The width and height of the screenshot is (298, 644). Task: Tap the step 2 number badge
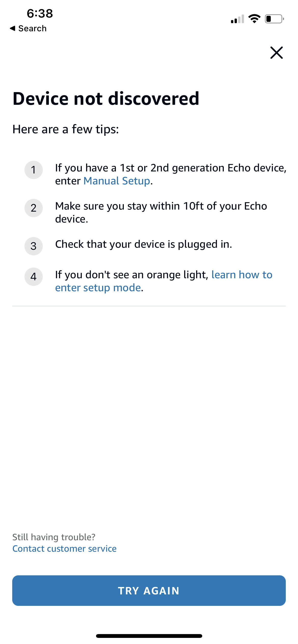tap(33, 208)
